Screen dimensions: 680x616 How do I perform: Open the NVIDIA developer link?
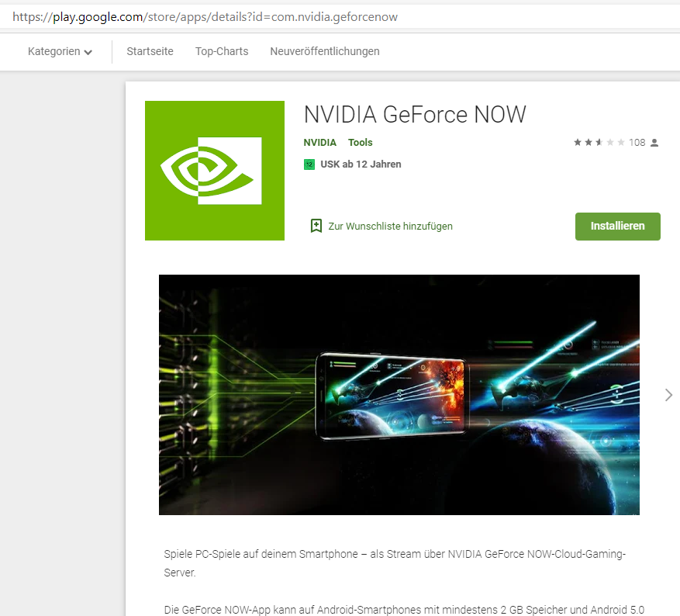point(320,142)
